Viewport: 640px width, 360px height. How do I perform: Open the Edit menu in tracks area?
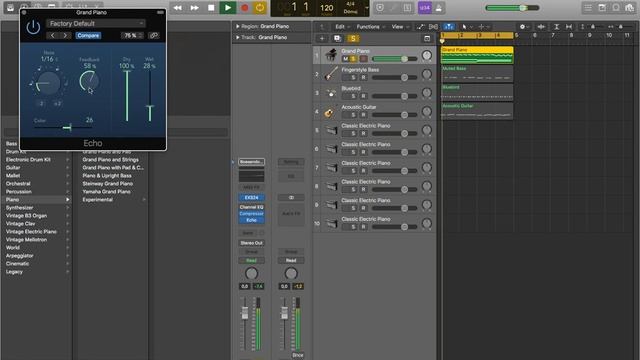342,27
